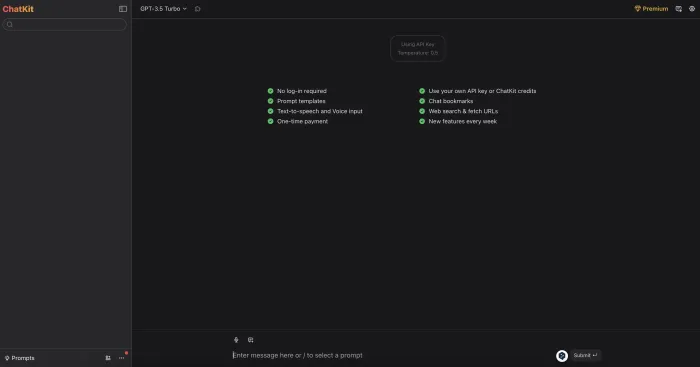Click the 'Prompt templates' feature text

click(x=301, y=101)
